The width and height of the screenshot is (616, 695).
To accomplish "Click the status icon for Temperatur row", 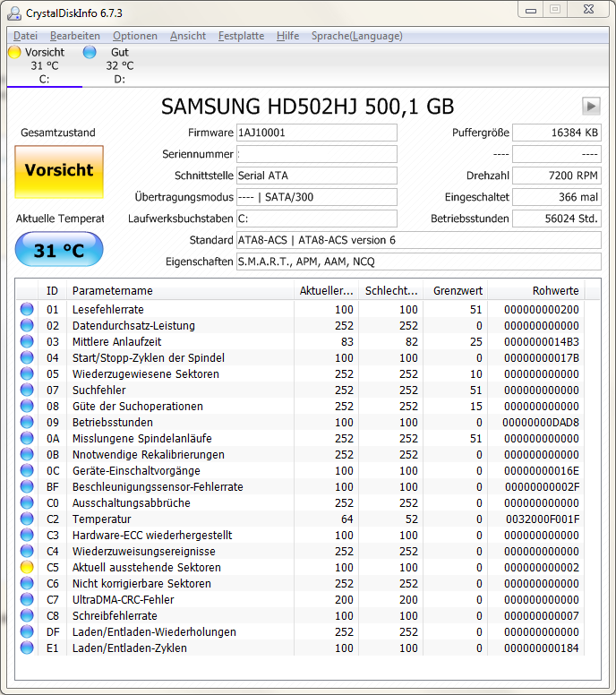I will [x=27, y=519].
